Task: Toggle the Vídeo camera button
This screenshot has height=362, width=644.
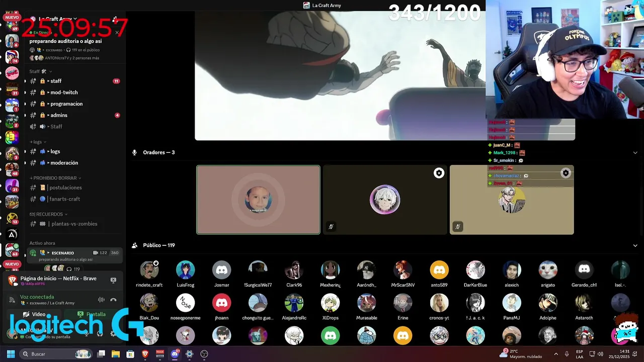Action: click(x=34, y=314)
